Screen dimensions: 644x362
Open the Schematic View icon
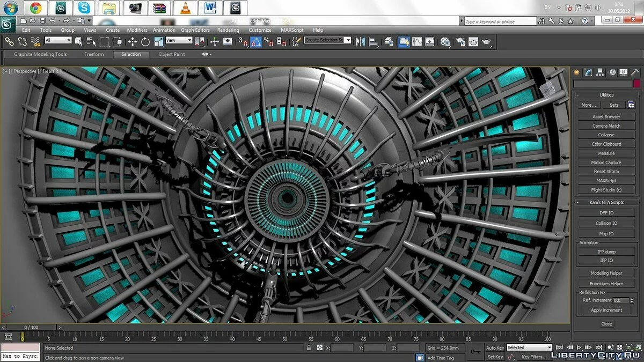point(429,42)
